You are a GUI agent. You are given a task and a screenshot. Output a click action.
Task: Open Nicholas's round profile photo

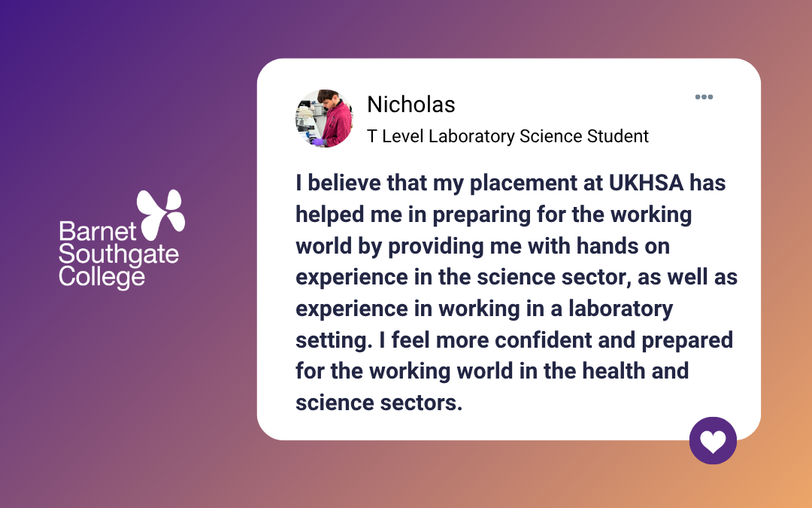pos(324,118)
